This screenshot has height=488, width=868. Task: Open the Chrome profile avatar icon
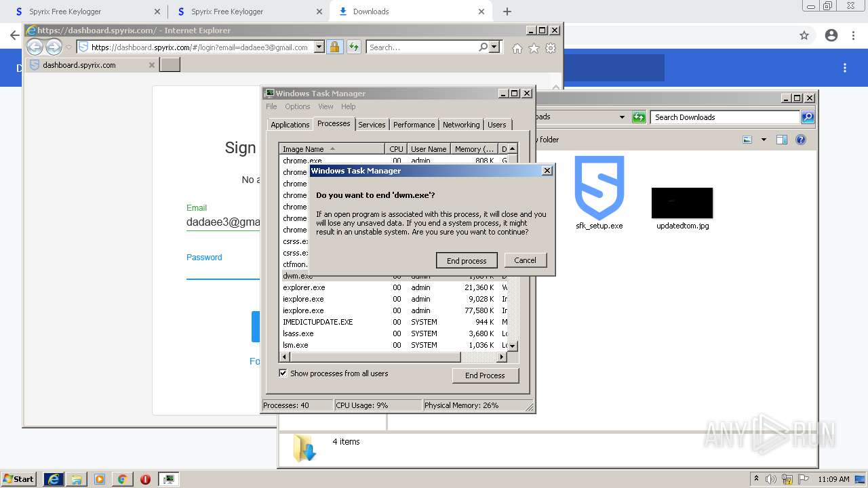pos(831,35)
